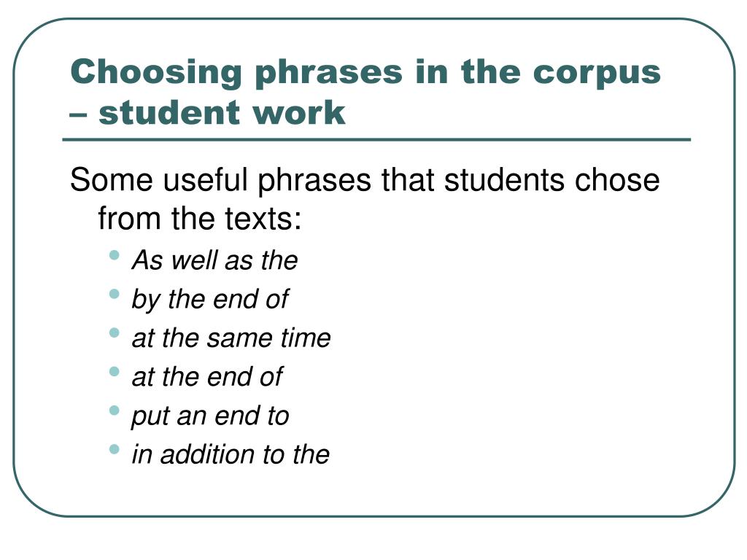Click the slide title 'Choosing phrases in the corpus'
The height and width of the screenshot is (560, 747).
click(365, 73)
